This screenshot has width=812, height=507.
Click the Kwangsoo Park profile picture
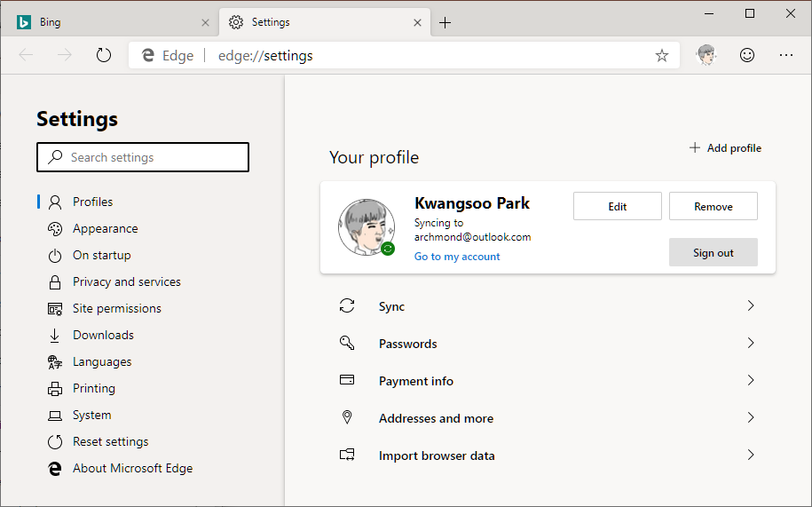[x=367, y=227]
